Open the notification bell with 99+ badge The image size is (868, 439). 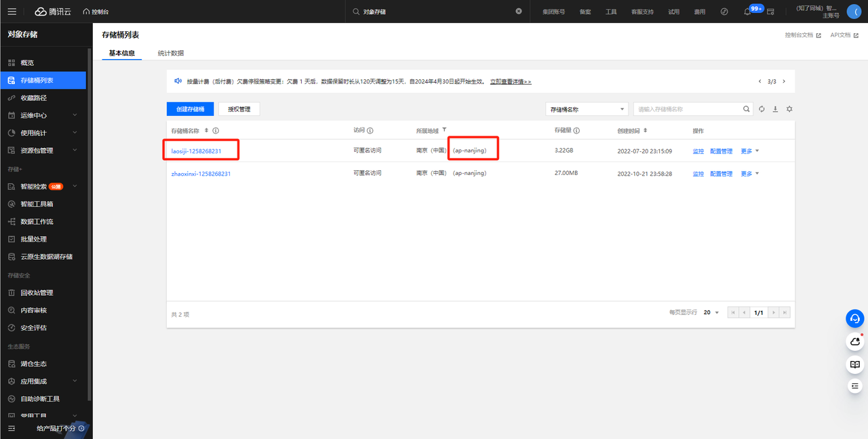pyautogui.click(x=747, y=11)
